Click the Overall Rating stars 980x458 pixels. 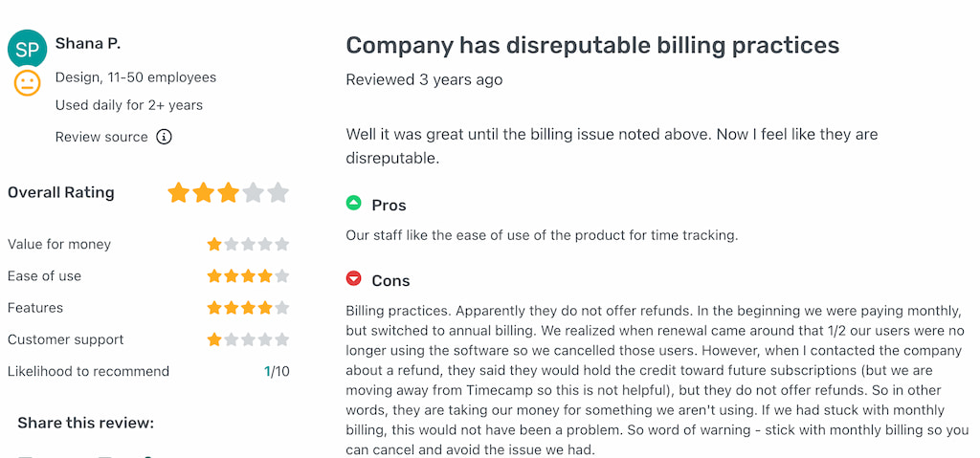click(228, 192)
